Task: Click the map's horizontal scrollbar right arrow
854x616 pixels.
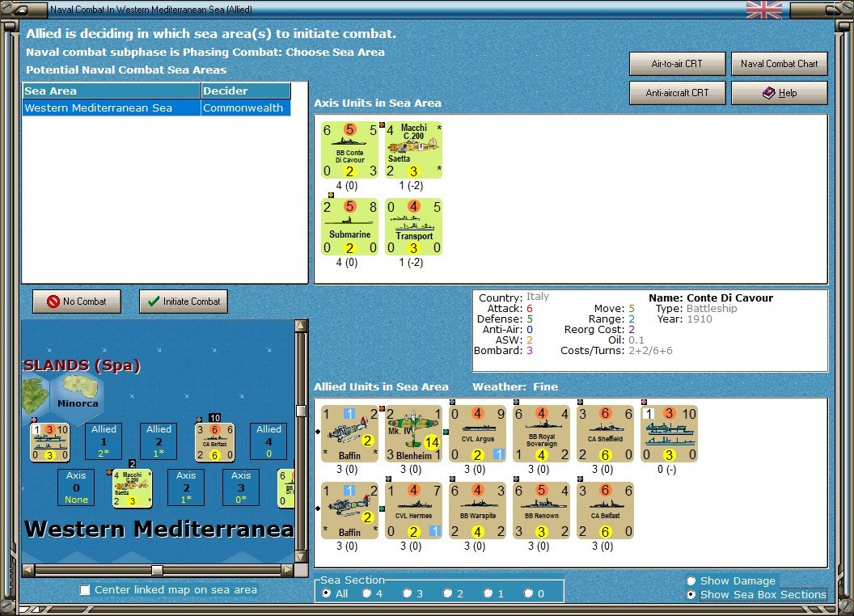Action: (x=287, y=570)
